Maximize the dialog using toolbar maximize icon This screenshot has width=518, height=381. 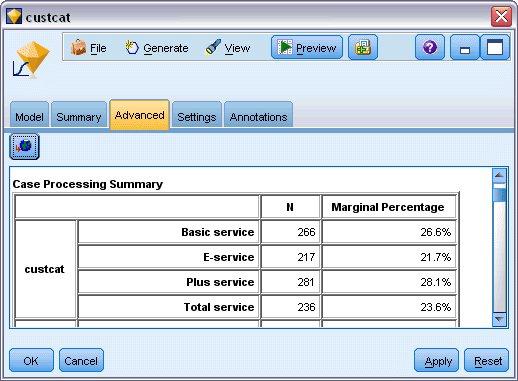point(495,47)
